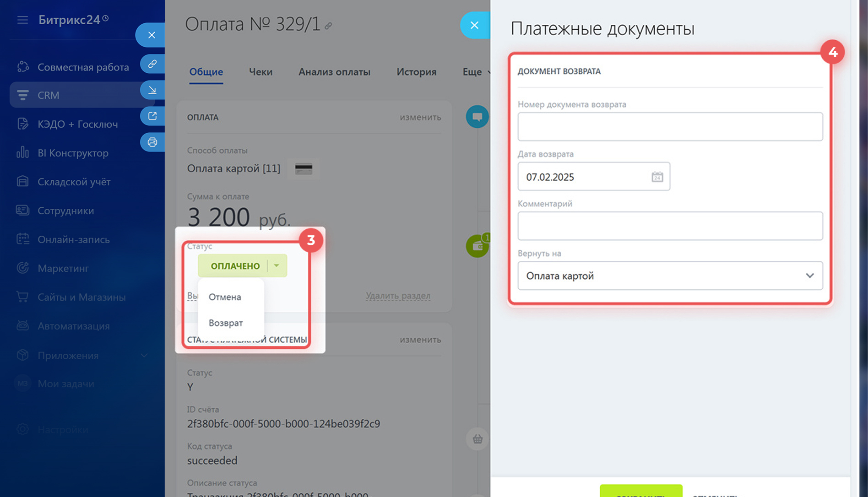Switch to the Анализ оплаты tab
This screenshot has width=868, height=497.
(334, 72)
